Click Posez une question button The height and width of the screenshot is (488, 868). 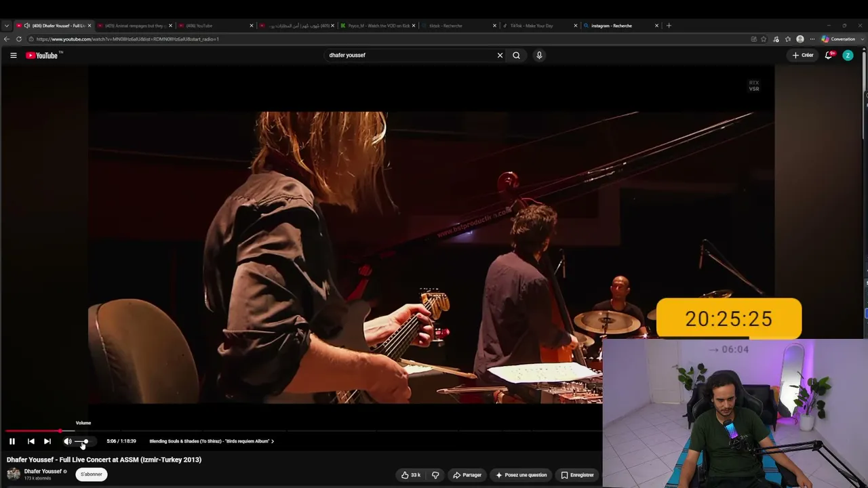click(521, 475)
